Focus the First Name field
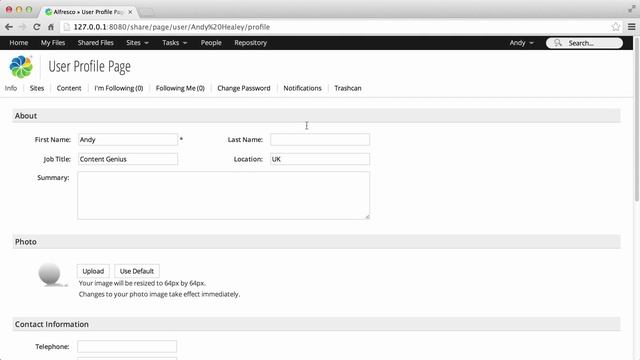Viewport: 640px width, 360px height. tap(128, 140)
